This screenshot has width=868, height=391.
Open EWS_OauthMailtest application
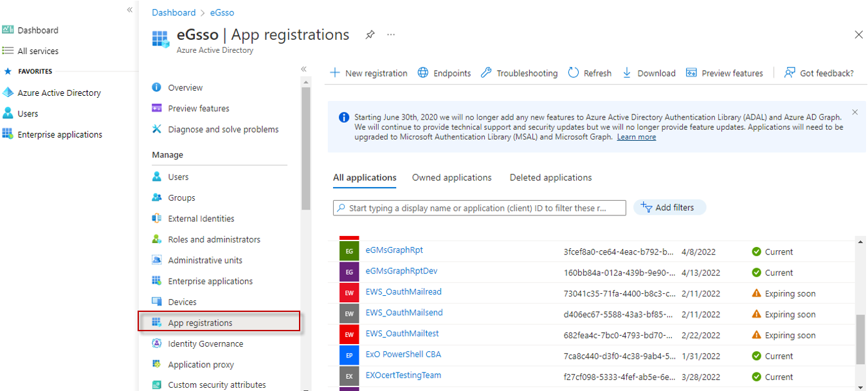(402, 333)
